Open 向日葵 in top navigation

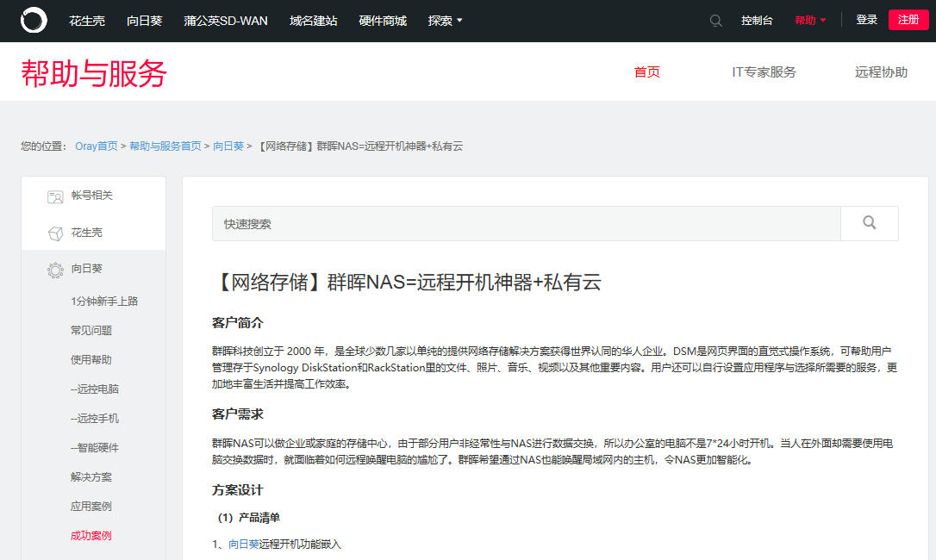(x=145, y=21)
